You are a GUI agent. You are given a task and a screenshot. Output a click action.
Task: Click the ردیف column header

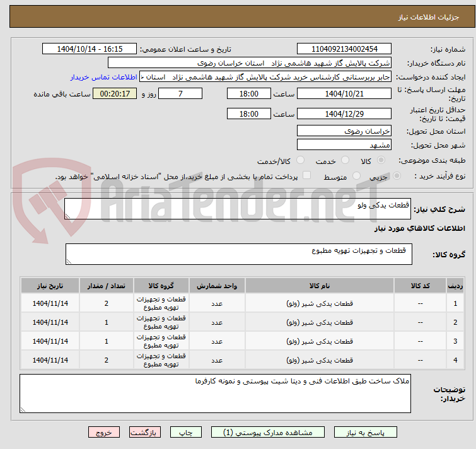click(455, 286)
